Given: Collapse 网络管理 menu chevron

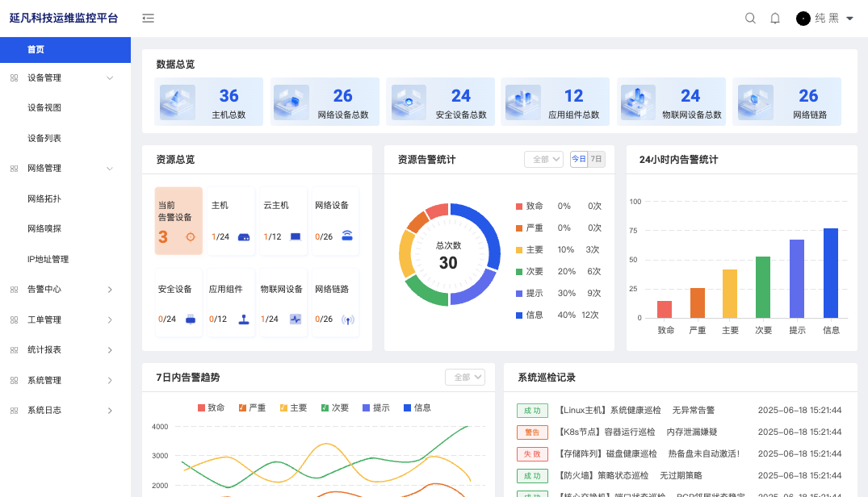Looking at the screenshot, I should coord(110,169).
